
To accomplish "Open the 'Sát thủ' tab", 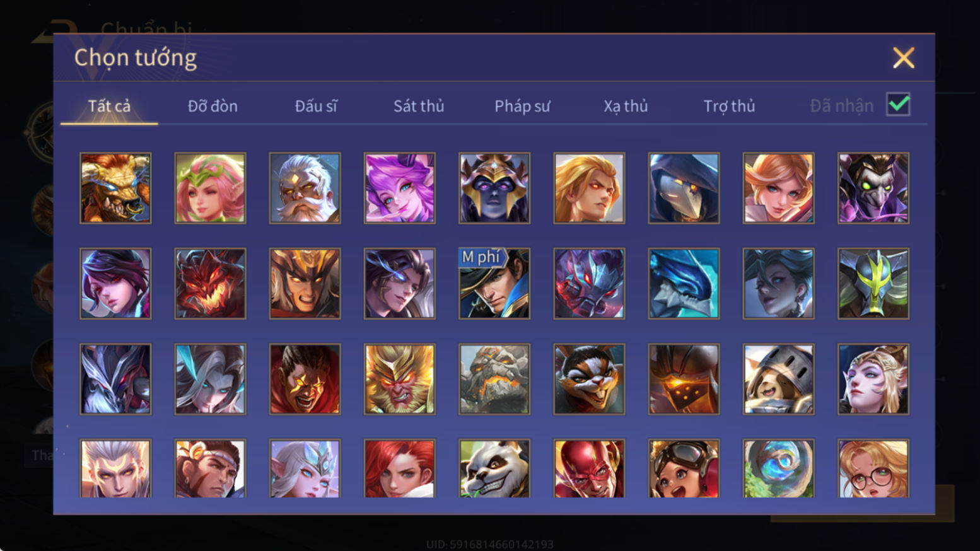I will click(x=419, y=106).
